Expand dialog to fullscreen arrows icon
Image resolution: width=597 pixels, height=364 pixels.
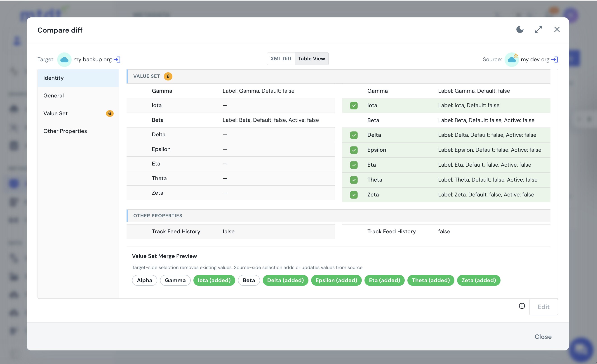click(x=538, y=30)
